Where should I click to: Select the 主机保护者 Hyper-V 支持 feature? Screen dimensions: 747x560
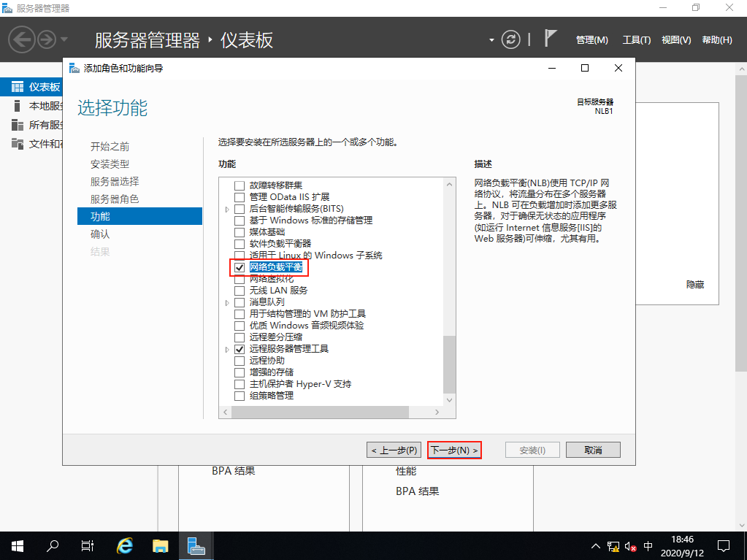[x=300, y=384]
